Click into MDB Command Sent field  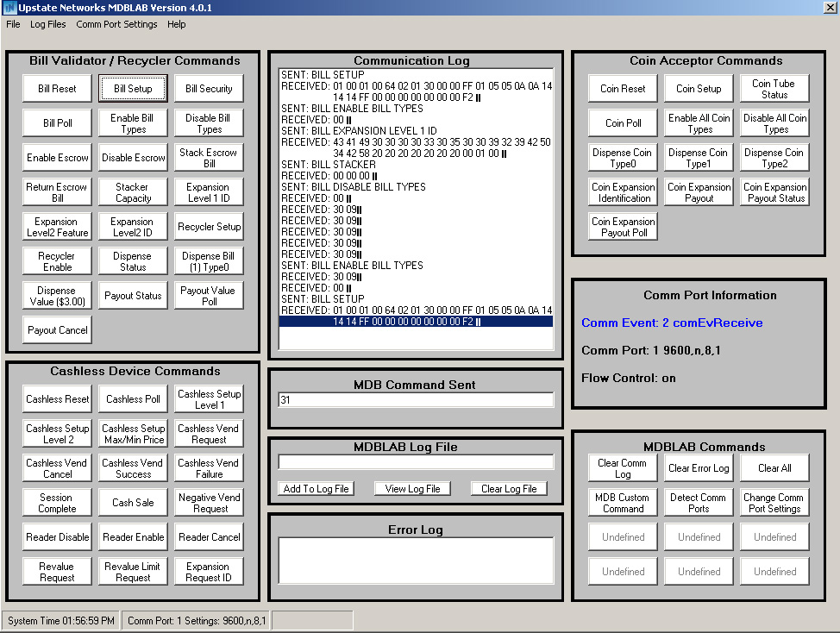tap(416, 400)
